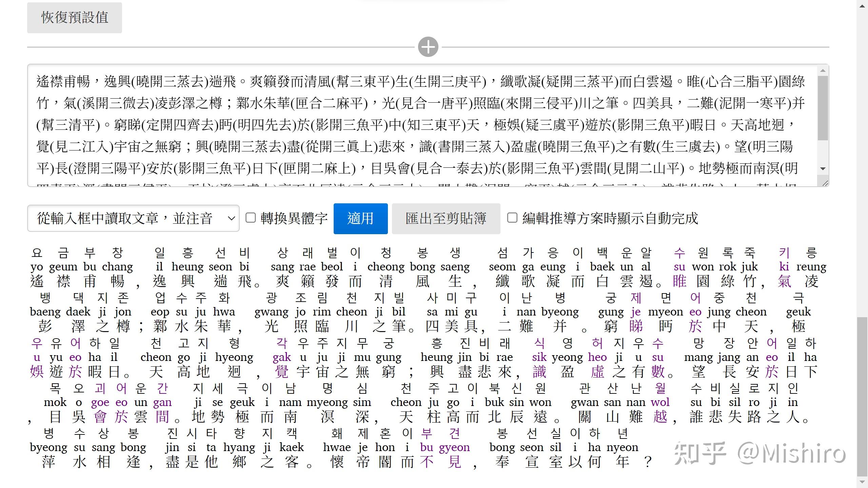Enable the 轉換異體字 checkbox
Viewport: 868px width, 488px height.
[251, 218]
